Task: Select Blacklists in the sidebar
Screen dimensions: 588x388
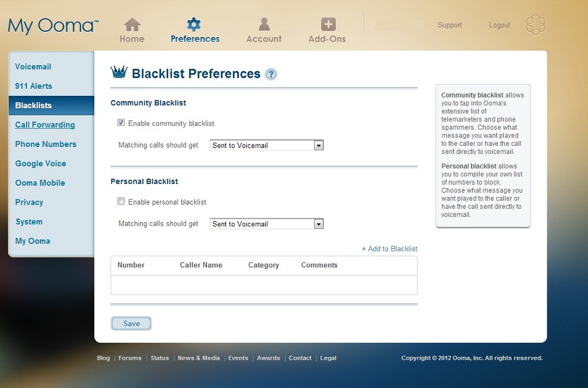Action: (51, 105)
